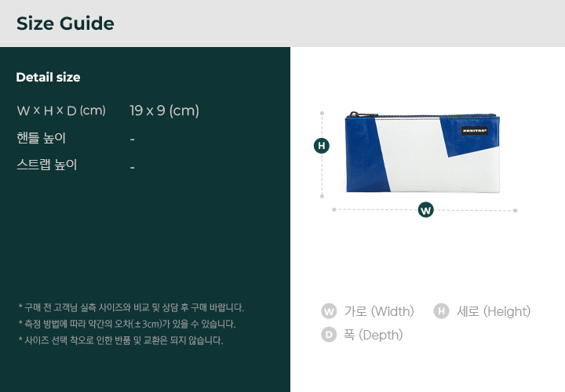
Task: Click the dark green H marker beside pouch
Action: click(321, 146)
